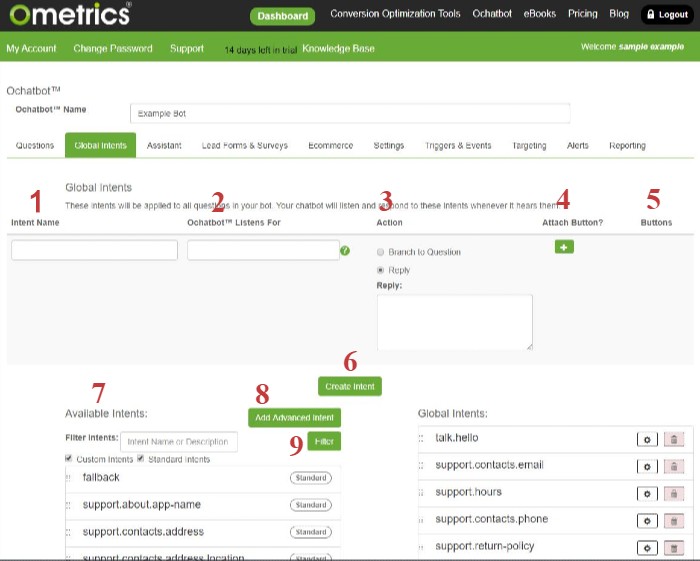Open the eBooks navigation link
This screenshot has height=561, width=700.
click(x=540, y=14)
